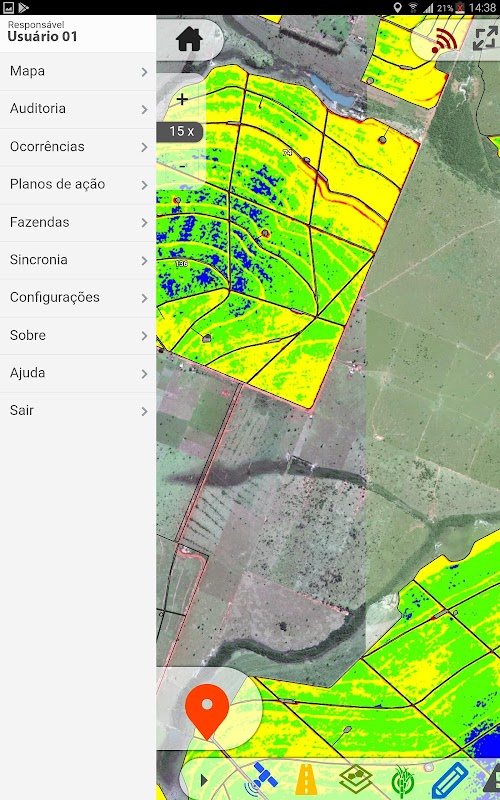The width and height of the screenshot is (500, 800).
Task: Open the Sincronia menu item
Action: pos(78,260)
